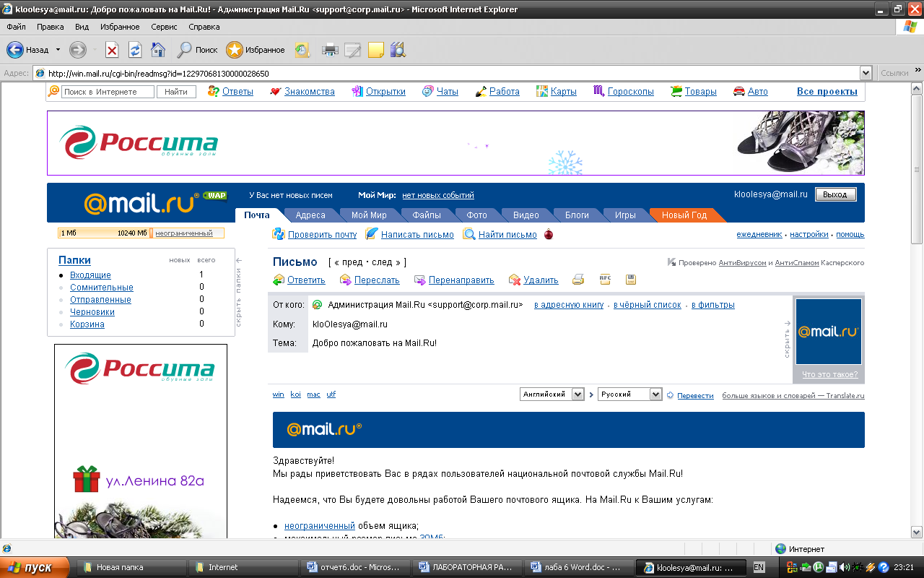
Task: Click the red ornament icon near Найти письмо
Action: pyautogui.click(x=549, y=234)
